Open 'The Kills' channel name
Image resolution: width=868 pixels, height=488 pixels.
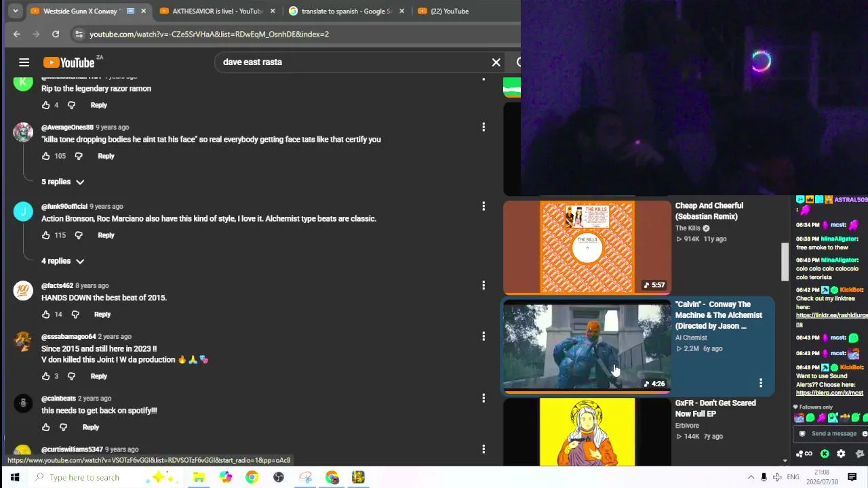688,228
